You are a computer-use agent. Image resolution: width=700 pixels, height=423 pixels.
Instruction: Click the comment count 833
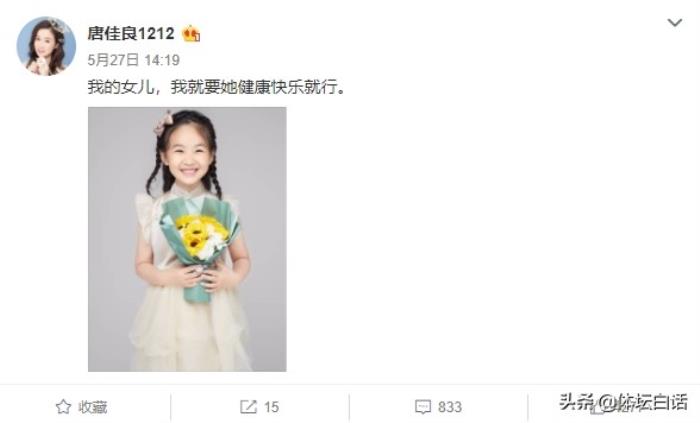click(x=450, y=407)
